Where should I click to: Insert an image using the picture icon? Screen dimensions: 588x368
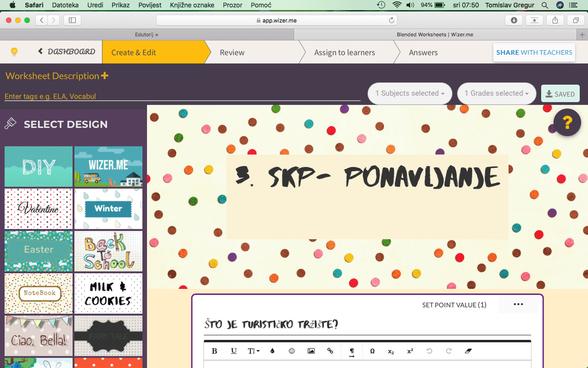click(x=311, y=351)
